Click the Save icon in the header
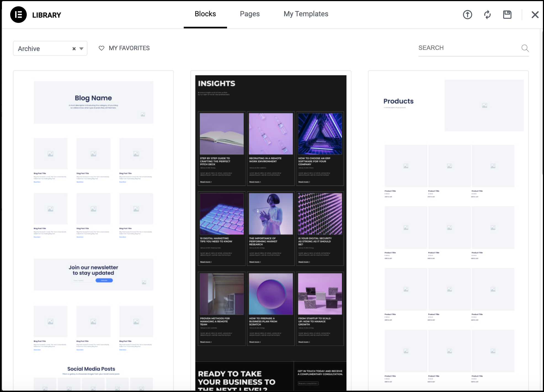 click(x=507, y=15)
